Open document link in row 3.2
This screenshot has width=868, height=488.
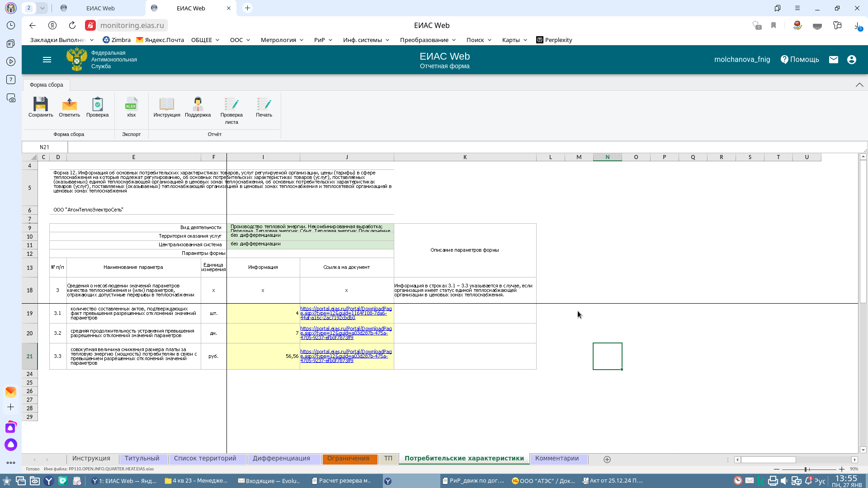point(346,333)
